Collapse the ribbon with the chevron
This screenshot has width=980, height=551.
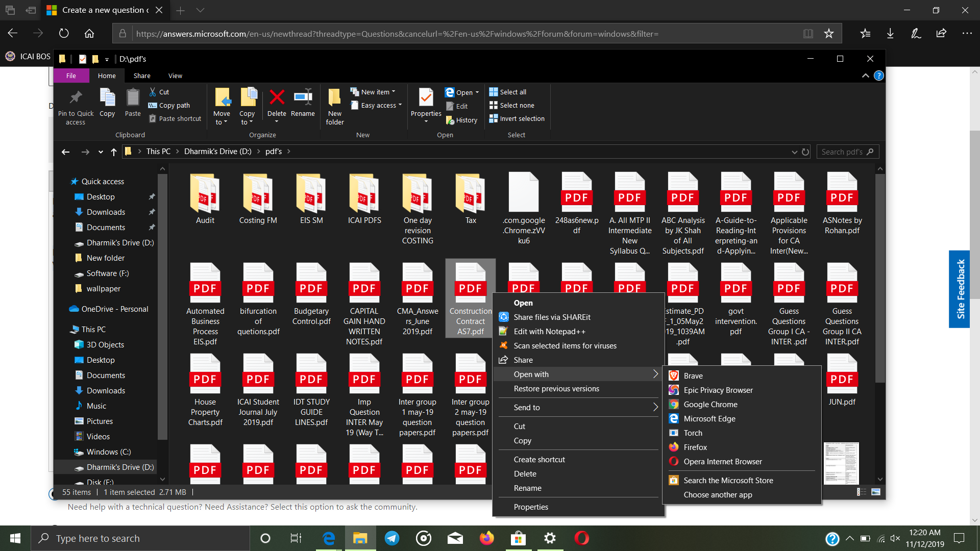click(866, 76)
